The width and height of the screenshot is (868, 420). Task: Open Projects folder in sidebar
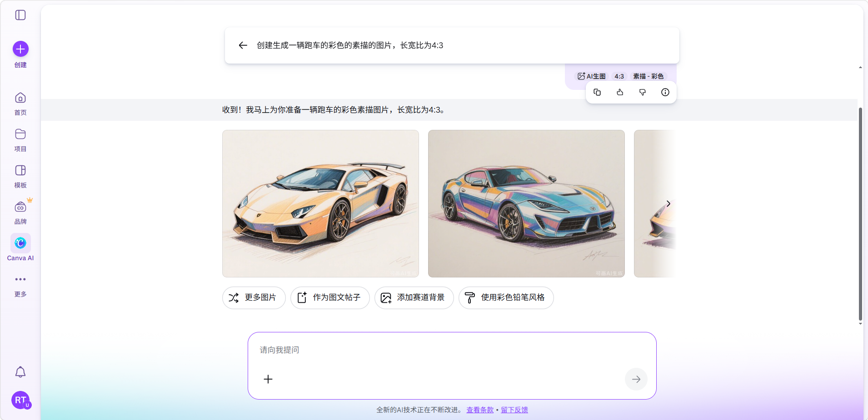coord(20,134)
